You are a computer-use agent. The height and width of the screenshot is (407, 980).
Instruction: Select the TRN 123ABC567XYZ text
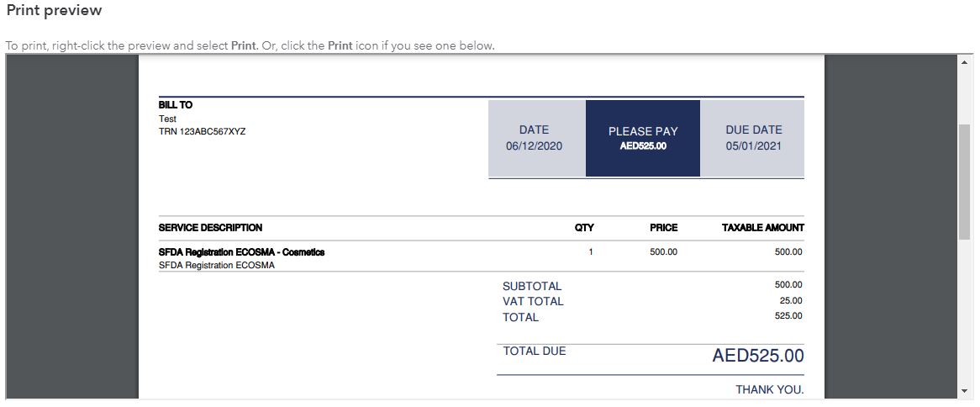pos(202,131)
